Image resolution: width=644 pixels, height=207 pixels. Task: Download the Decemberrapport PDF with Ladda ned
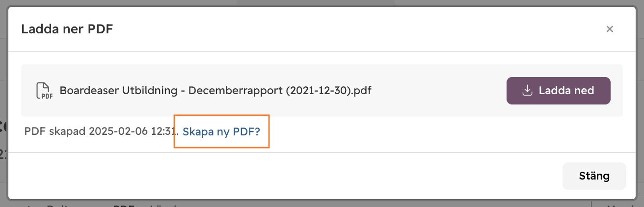[x=558, y=91]
